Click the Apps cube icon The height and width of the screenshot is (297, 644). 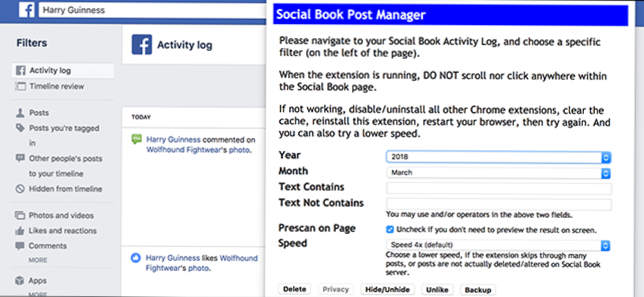pos(20,280)
